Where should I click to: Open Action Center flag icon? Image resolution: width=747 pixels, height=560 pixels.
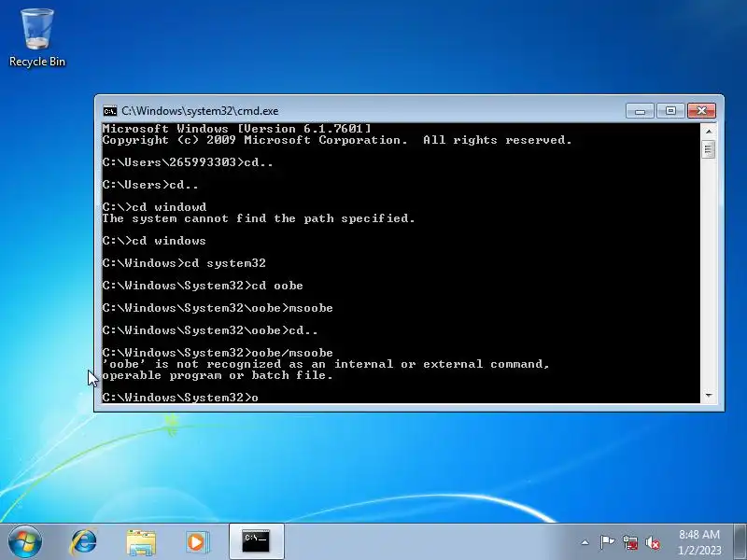[606, 542]
